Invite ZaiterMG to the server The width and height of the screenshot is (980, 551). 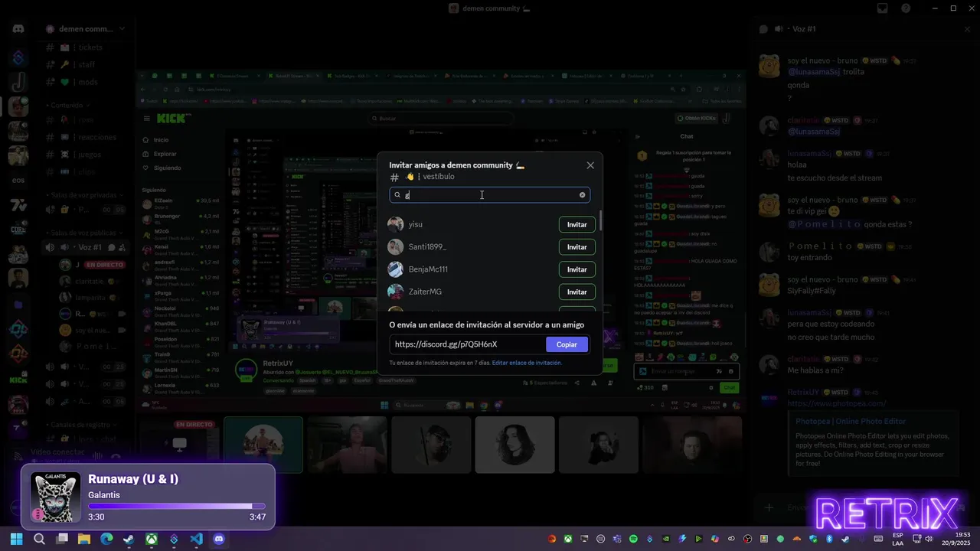[577, 292]
